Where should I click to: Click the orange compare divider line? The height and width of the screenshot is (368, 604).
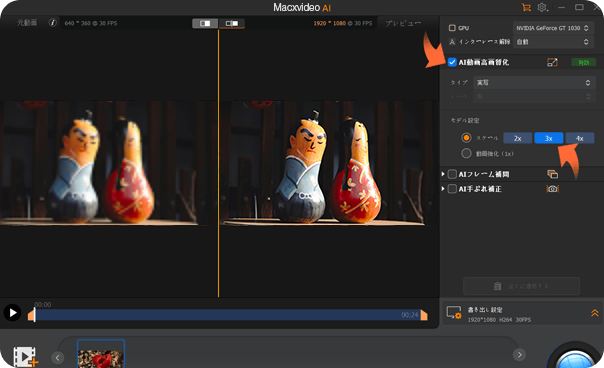coord(218,163)
